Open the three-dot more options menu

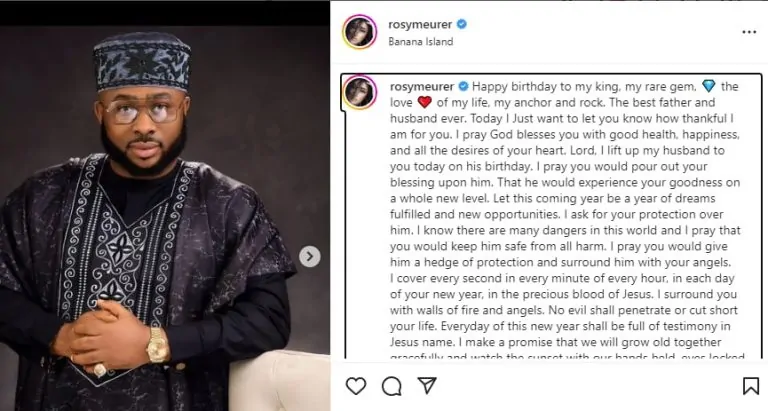(749, 32)
